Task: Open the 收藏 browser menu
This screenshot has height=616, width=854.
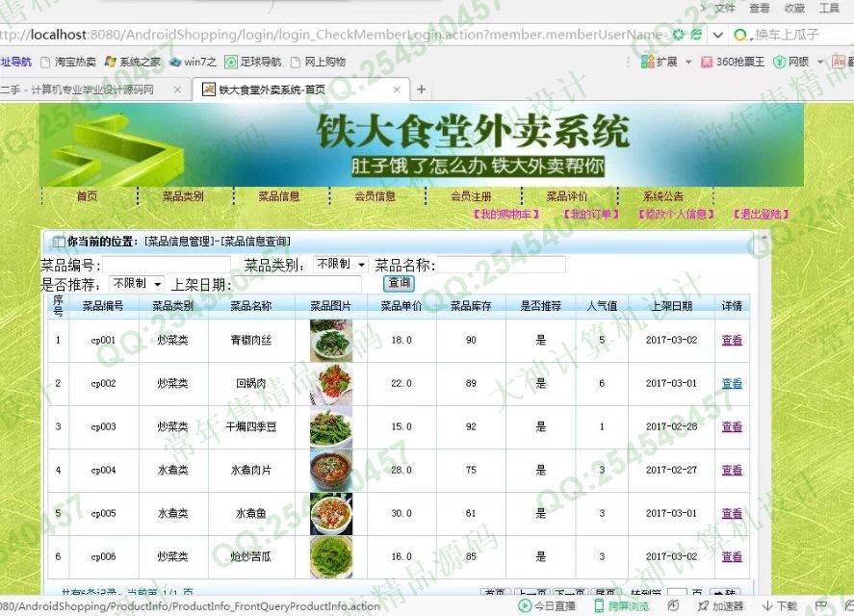Action: point(794,8)
